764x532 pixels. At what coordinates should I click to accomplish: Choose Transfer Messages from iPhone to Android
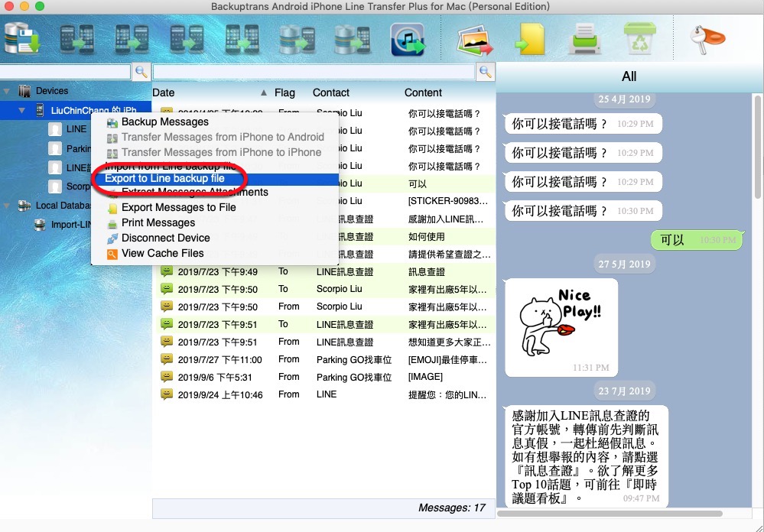(223, 138)
